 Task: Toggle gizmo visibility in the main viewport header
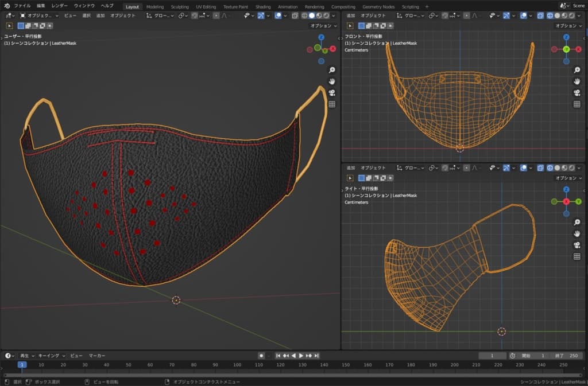[x=260, y=15]
